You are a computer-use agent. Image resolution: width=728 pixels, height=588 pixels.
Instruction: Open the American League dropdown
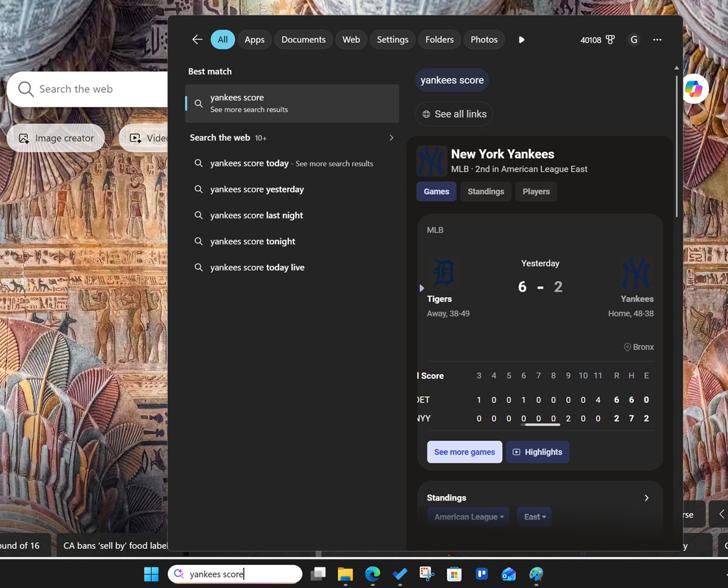point(468,517)
